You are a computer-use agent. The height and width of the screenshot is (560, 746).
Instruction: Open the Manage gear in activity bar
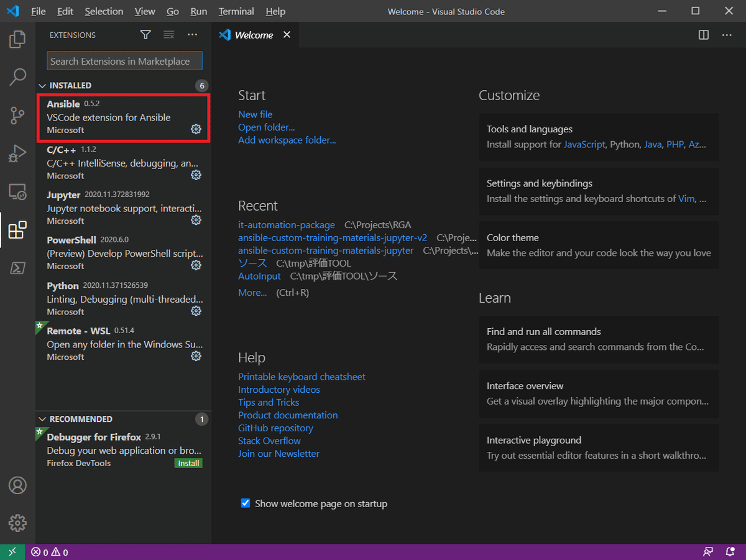tap(17, 522)
